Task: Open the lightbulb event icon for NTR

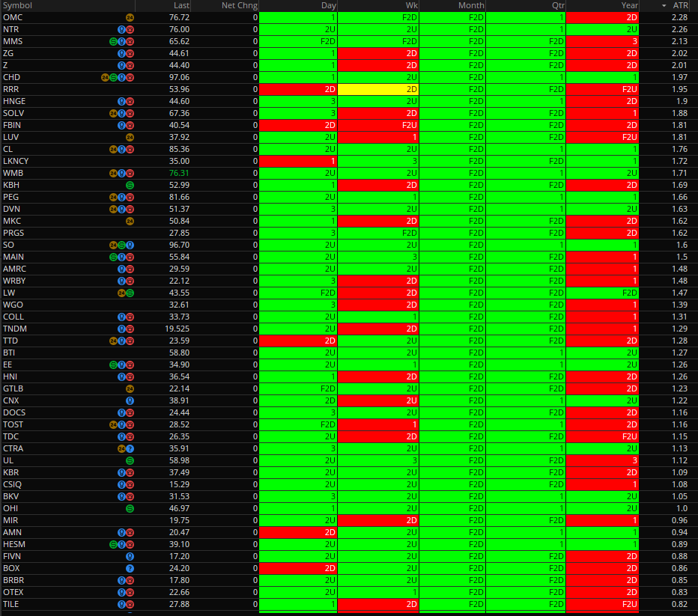Action: (x=121, y=30)
